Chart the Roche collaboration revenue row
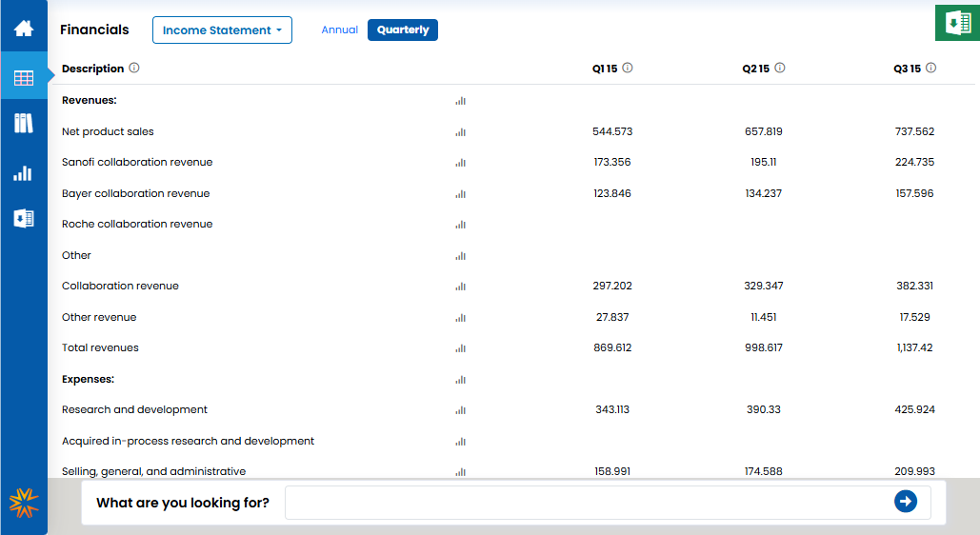 [x=461, y=225]
